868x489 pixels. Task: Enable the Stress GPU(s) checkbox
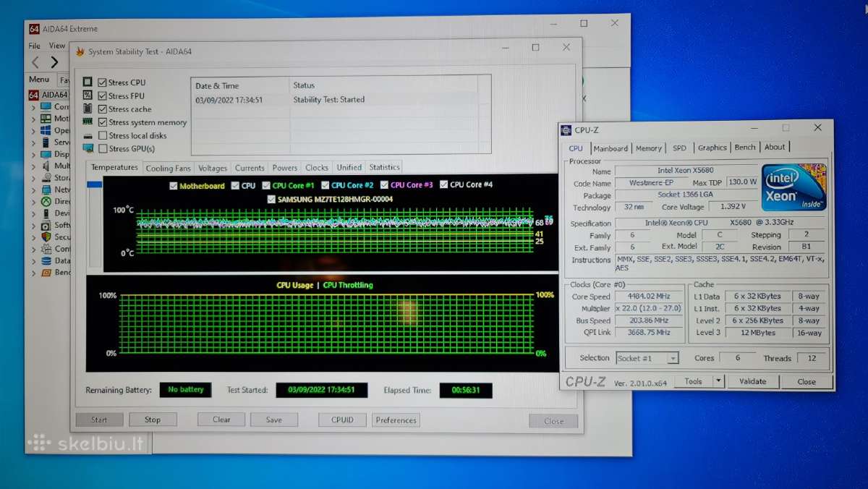point(103,148)
